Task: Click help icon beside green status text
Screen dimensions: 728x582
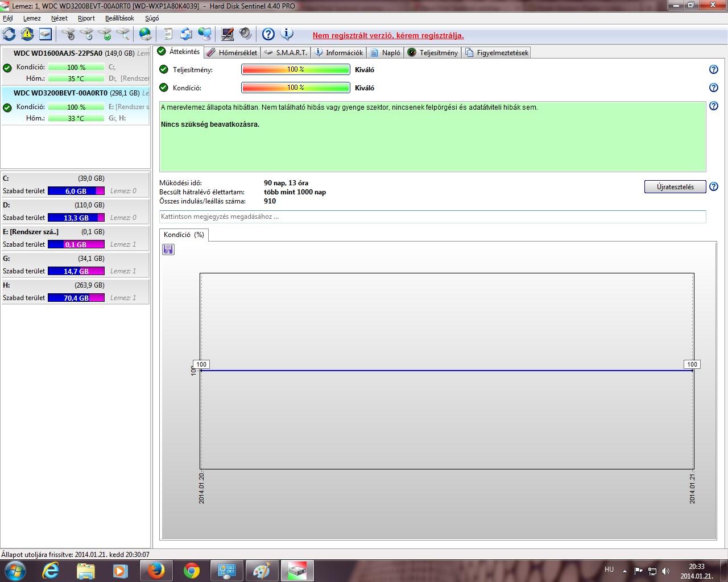Action: coord(714,106)
